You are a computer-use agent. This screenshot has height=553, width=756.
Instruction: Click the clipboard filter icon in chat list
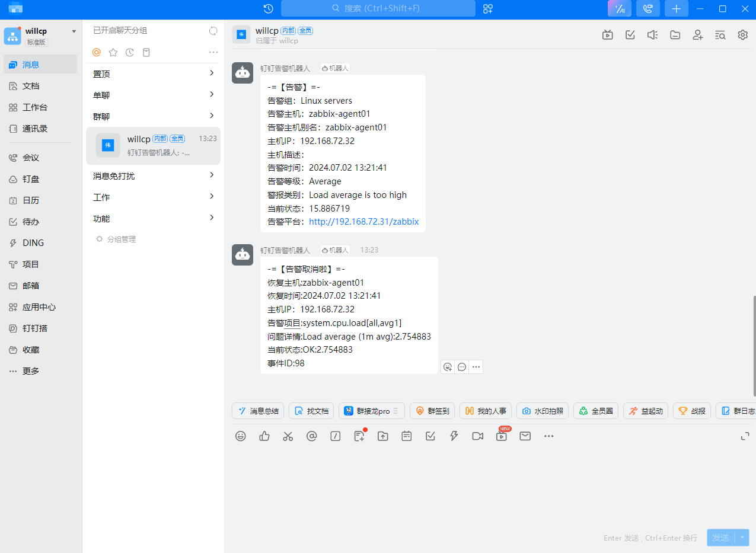point(146,52)
